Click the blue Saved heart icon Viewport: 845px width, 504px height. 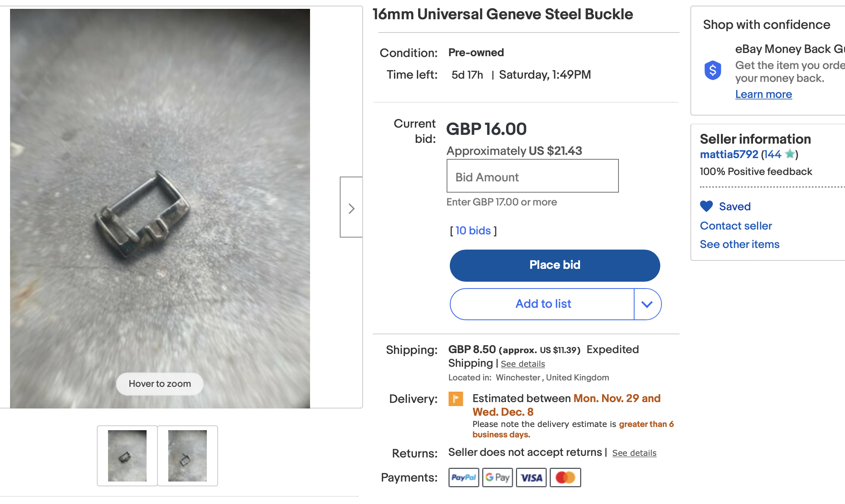click(706, 206)
